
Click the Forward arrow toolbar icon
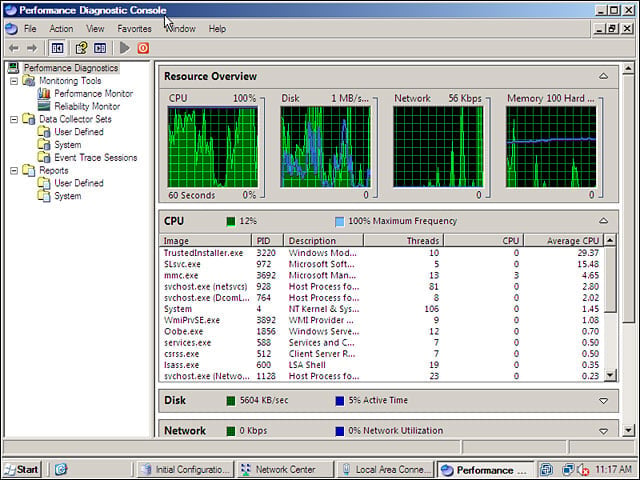click(32, 48)
